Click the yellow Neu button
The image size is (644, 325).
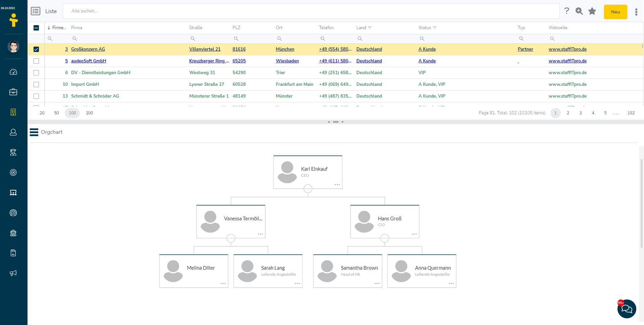click(x=615, y=12)
